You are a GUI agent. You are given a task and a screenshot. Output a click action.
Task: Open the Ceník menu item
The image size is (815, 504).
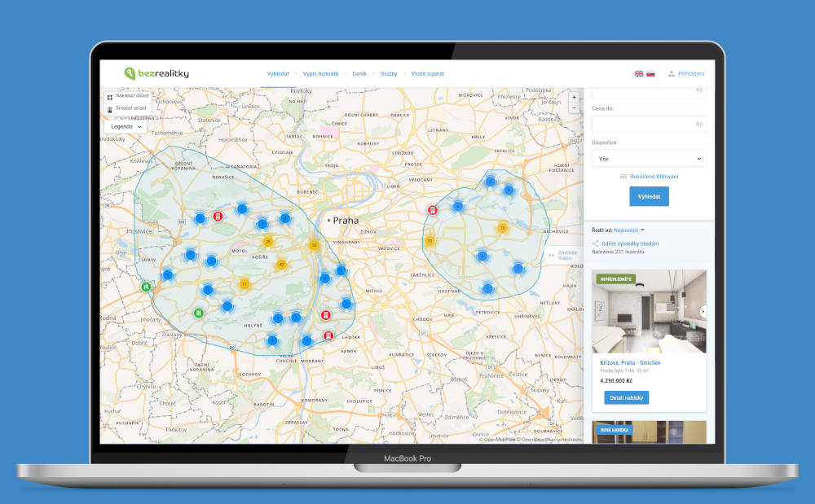[x=359, y=74]
